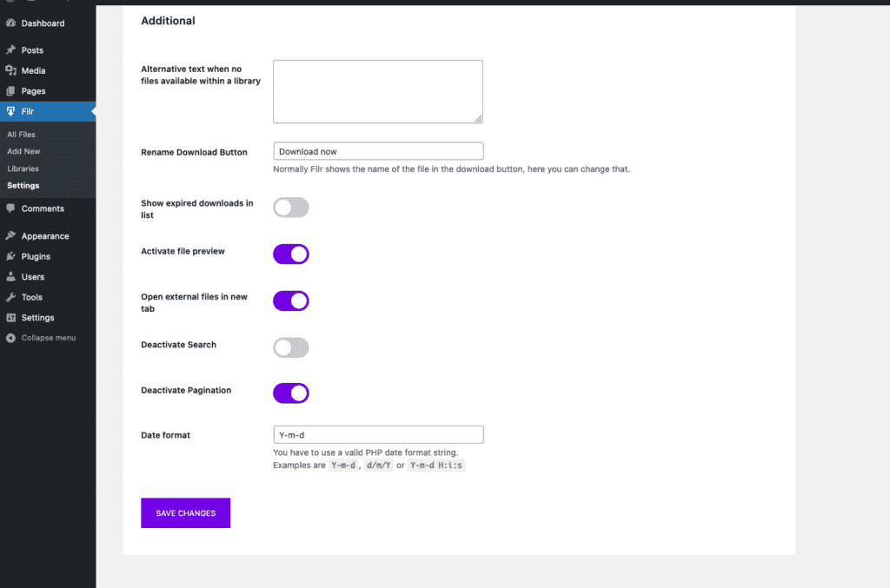Click the Dashboard gauge icon
This screenshot has width=890, height=588.
(x=10, y=23)
